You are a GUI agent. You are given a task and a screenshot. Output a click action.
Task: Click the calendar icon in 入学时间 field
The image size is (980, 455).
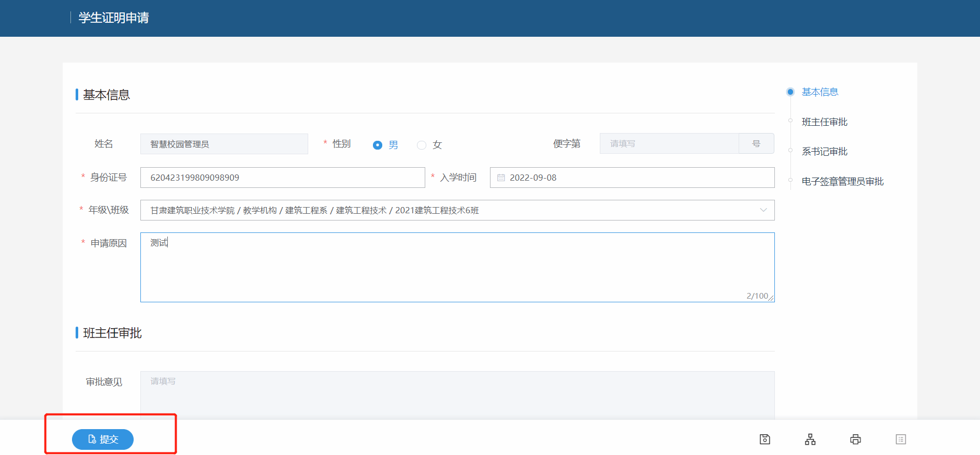501,178
